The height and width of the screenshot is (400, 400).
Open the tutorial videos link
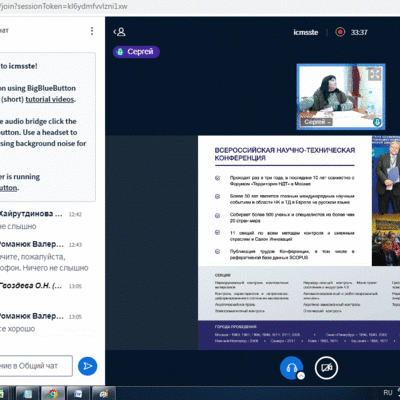pos(50,99)
